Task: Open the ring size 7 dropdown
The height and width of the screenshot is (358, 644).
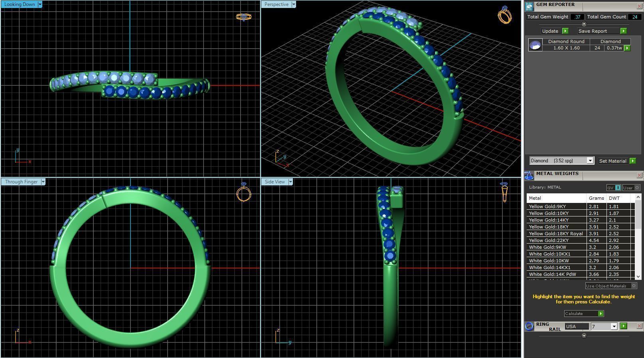Action: 614,327
